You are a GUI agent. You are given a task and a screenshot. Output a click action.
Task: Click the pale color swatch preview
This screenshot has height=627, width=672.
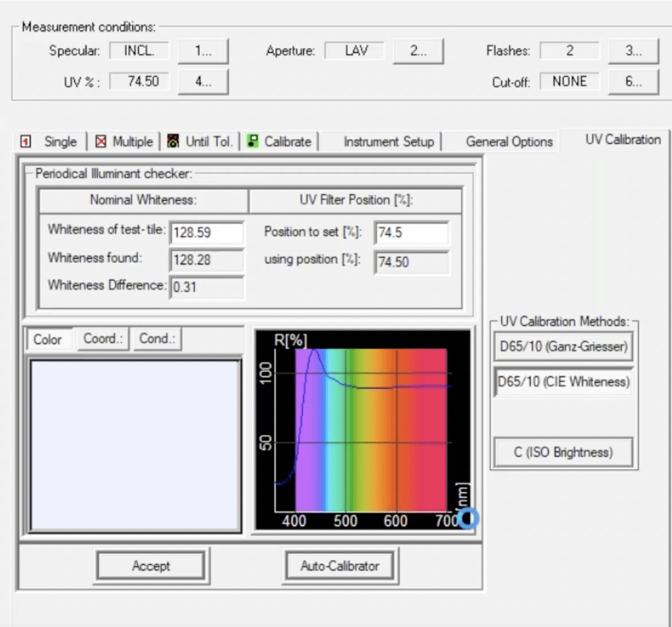135,446
